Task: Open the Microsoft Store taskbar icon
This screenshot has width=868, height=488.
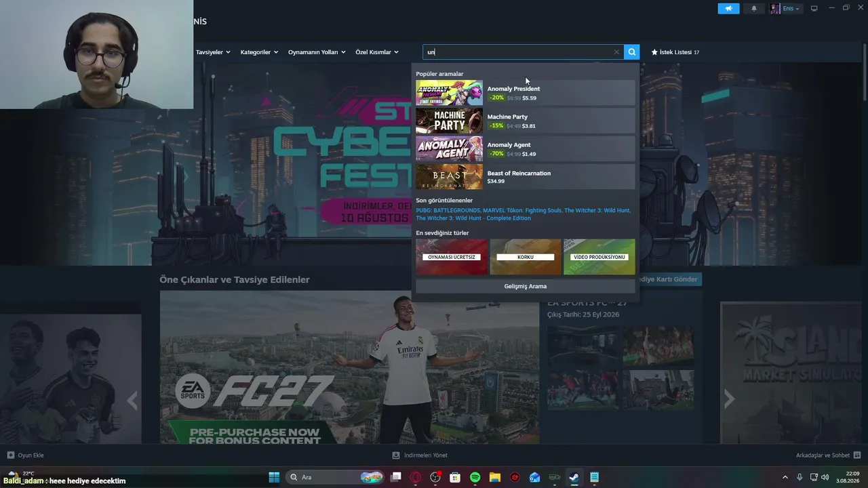Action: [455, 477]
